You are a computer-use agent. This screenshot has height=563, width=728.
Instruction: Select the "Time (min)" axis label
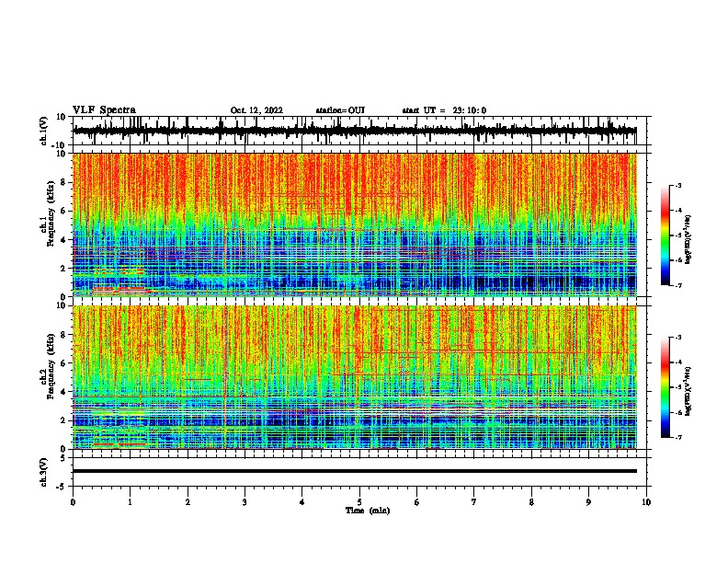click(x=368, y=511)
